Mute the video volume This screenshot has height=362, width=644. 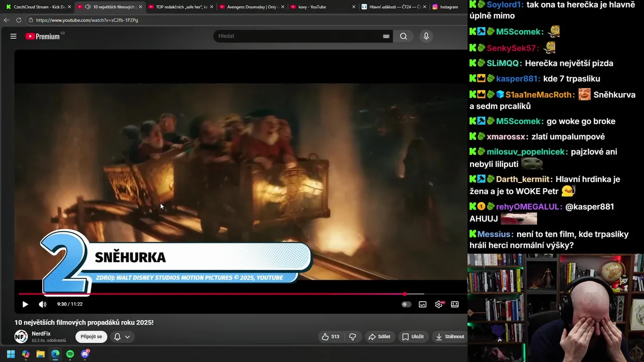[x=43, y=304]
